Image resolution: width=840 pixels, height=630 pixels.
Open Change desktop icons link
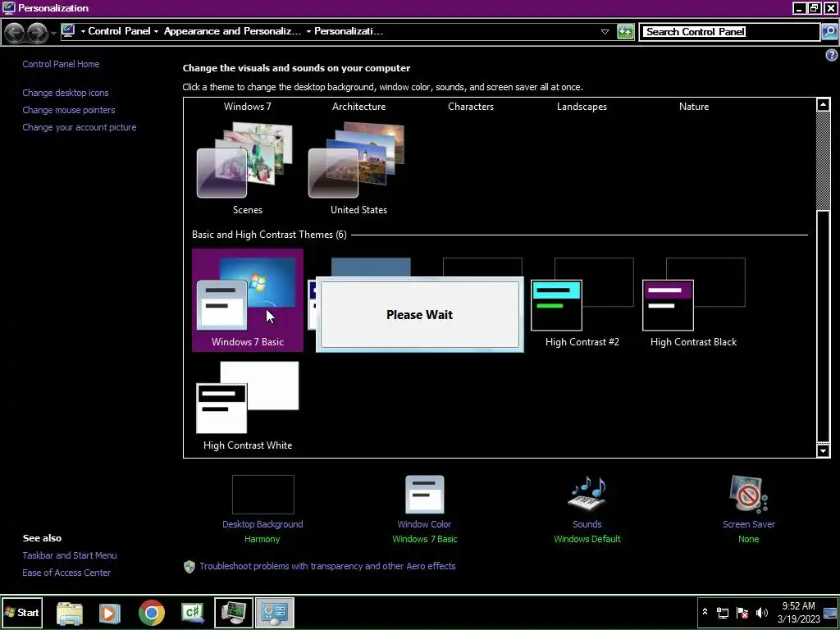(x=66, y=93)
